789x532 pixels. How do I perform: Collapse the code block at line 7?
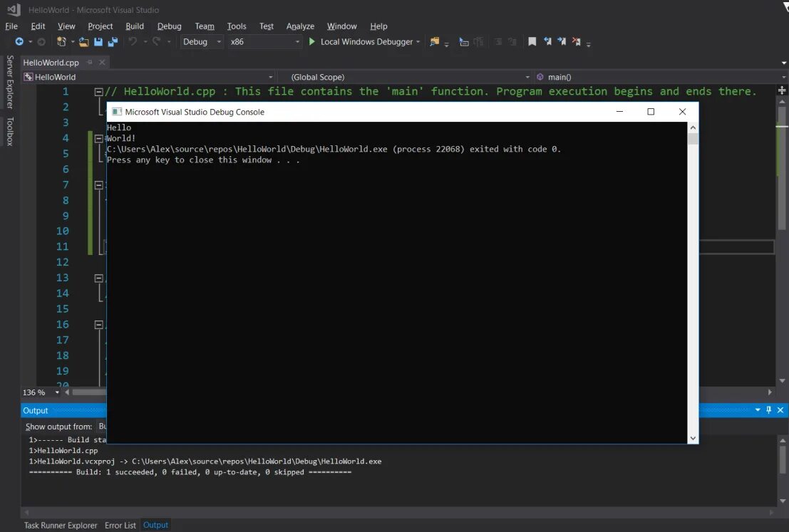[x=98, y=185]
